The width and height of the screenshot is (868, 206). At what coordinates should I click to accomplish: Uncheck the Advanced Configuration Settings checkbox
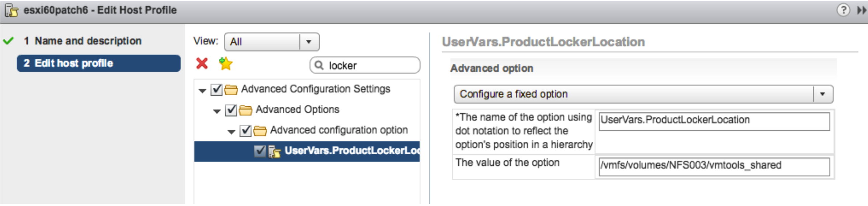point(216,90)
